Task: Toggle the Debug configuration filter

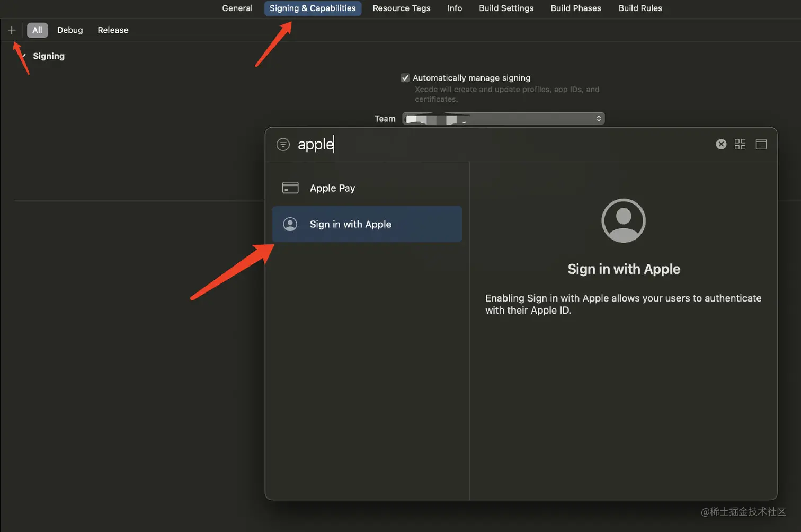Action: 69,30
